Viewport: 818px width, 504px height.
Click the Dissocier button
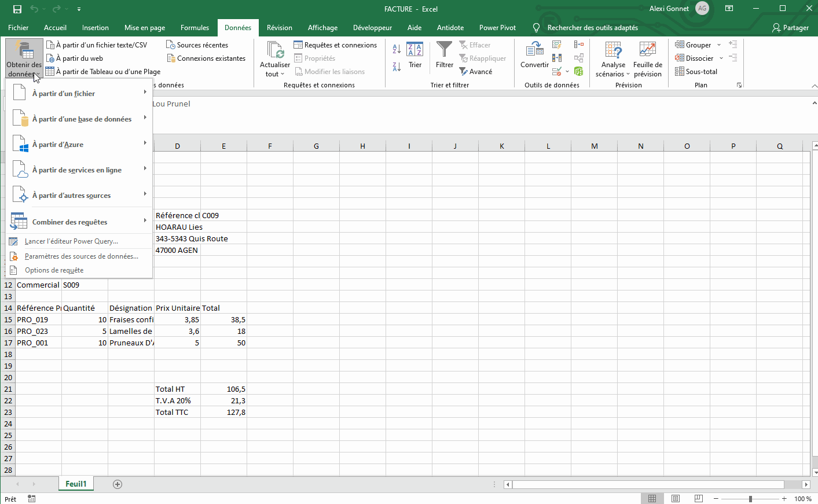tap(695, 58)
